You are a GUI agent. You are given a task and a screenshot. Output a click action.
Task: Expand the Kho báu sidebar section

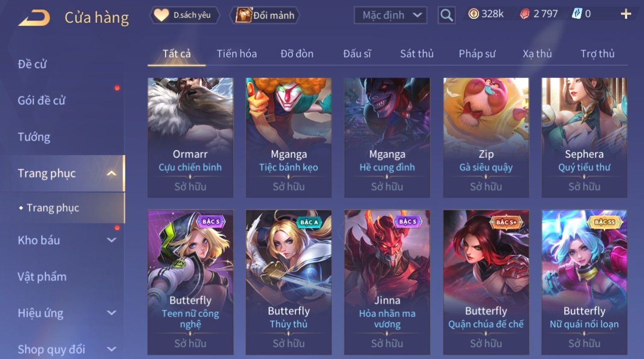pyautogui.click(x=112, y=240)
